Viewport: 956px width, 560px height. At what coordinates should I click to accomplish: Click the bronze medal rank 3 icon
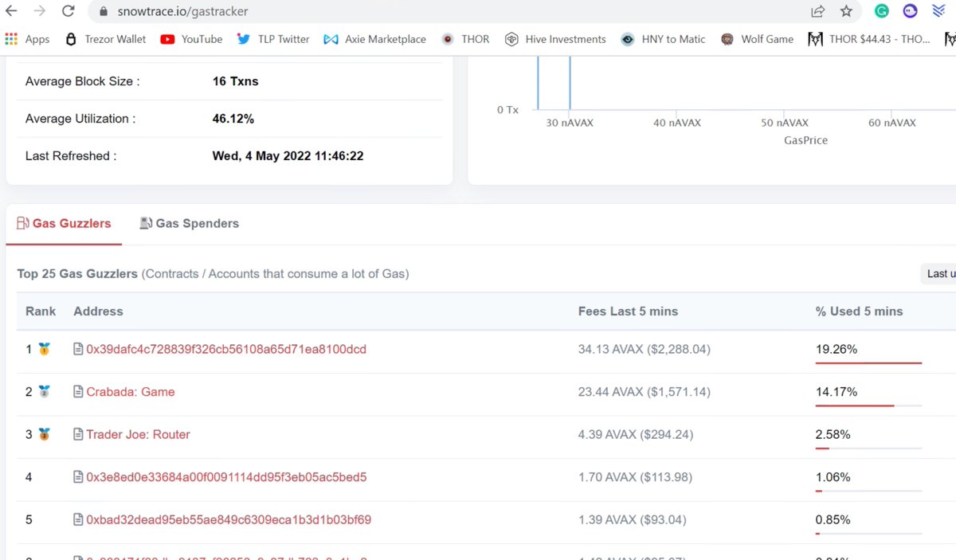coord(45,435)
